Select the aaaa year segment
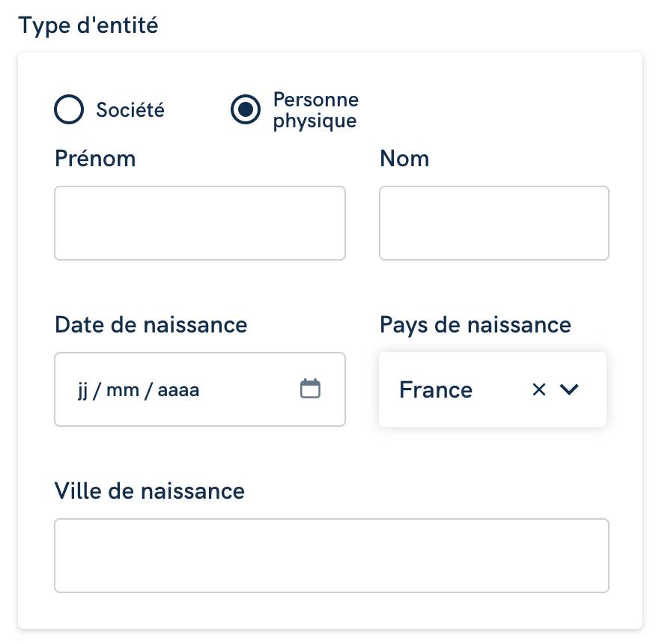656x644 pixels. tap(178, 391)
